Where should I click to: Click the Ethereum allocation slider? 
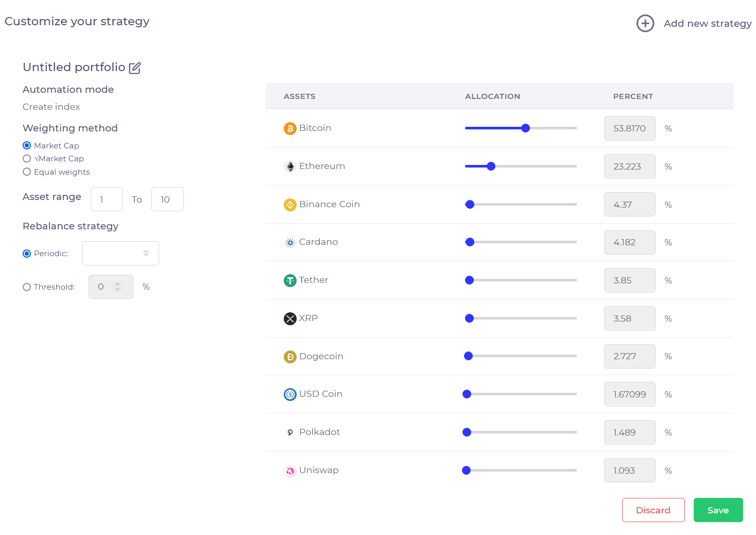click(521, 166)
